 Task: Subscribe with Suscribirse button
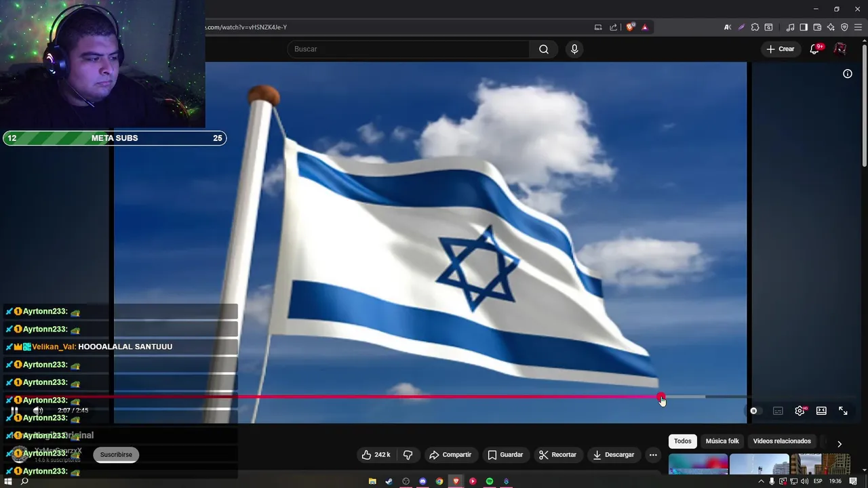click(116, 455)
